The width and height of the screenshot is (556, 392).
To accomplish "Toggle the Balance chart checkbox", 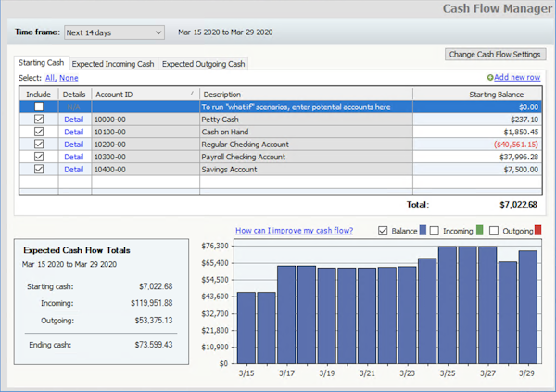I will [384, 231].
